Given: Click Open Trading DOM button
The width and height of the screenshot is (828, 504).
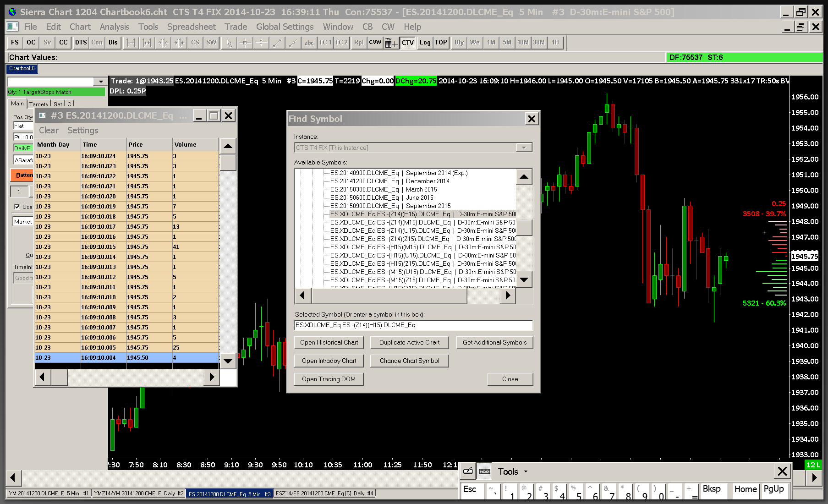Looking at the screenshot, I should coord(329,379).
